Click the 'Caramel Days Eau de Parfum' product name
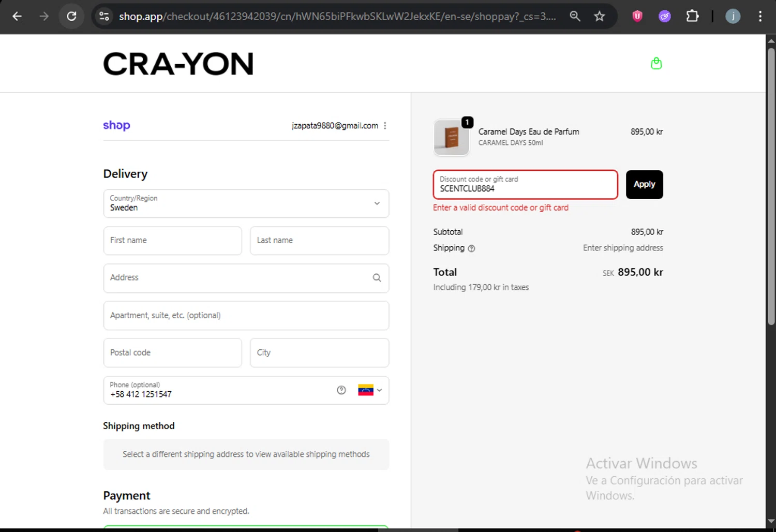The width and height of the screenshot is (776, 532). pyautogui.click(x=529, y=132)
